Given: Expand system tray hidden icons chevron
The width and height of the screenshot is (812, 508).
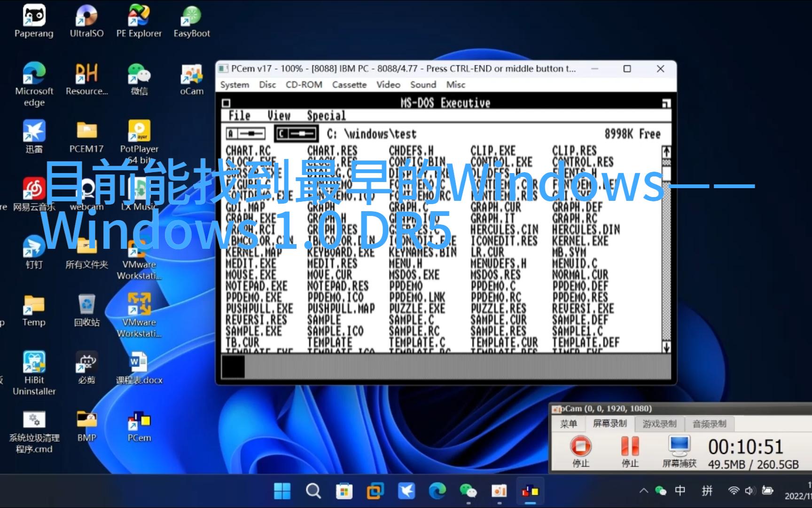Looking at the screenshot, I should [x=644, y=491].
